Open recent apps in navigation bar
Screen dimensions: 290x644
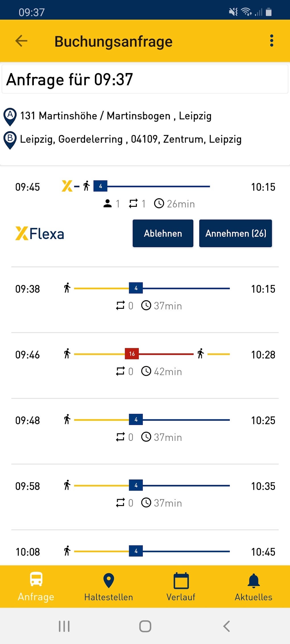tap(64, 626)
